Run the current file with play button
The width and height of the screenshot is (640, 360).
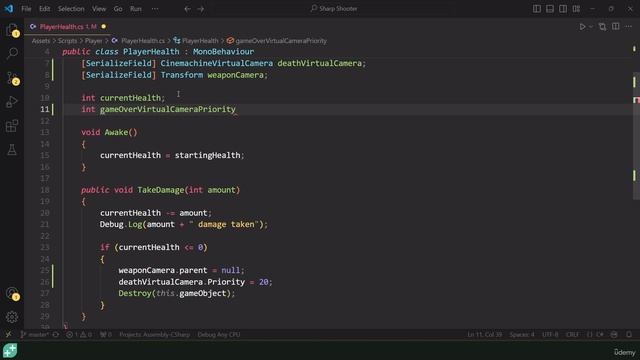(582, 27)
